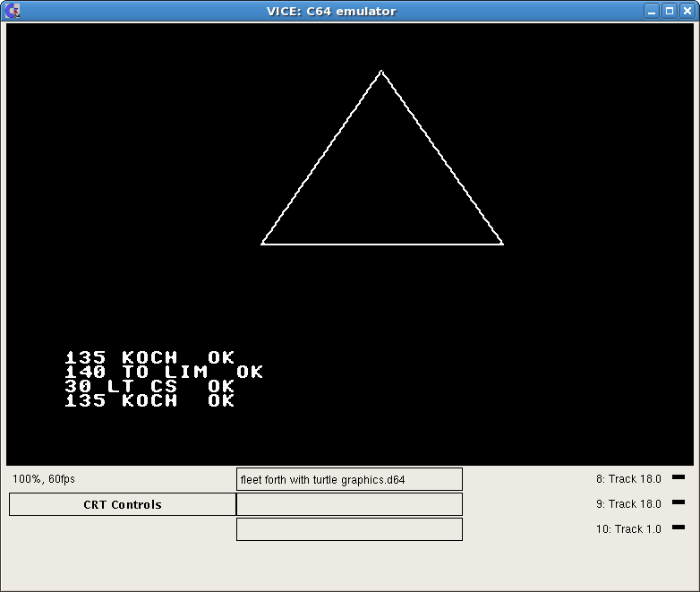
Task: Click the VICE application icon in title bar
Action: click(13, 11)
